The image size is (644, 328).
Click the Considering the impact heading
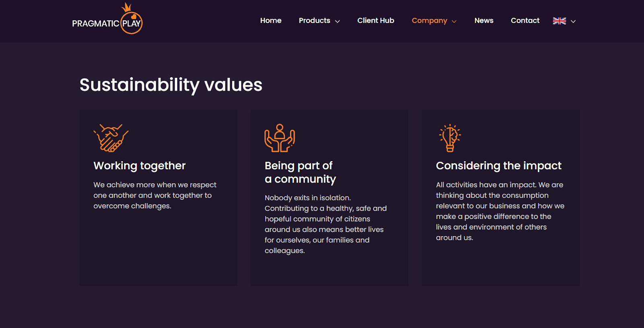click(x=498, y=166)
